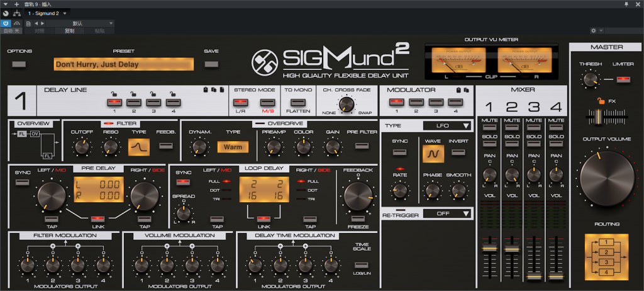The width and height of the screenshot is (644, 291).
Task: Click the clipboard paste icon in Modulator header
Action: tap(458, 89)
